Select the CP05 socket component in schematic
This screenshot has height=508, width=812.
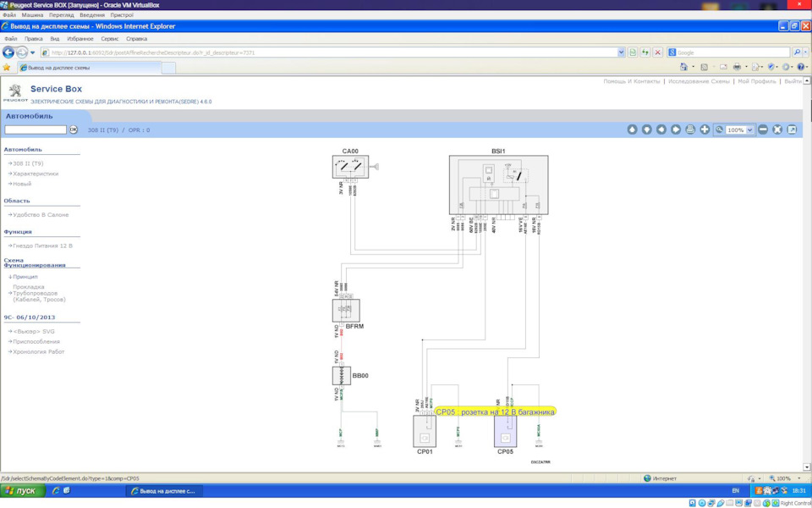505,431
